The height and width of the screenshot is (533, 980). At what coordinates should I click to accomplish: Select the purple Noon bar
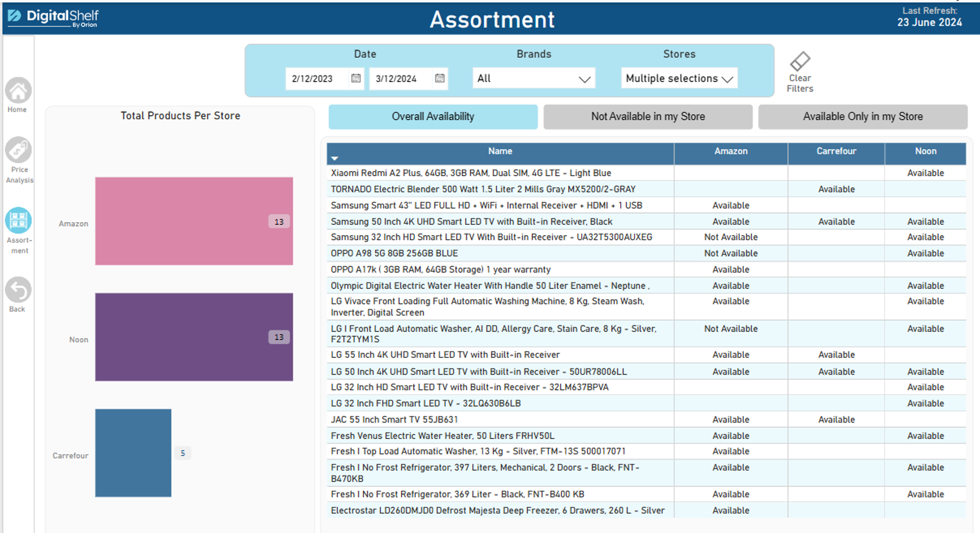click(194, 337)
